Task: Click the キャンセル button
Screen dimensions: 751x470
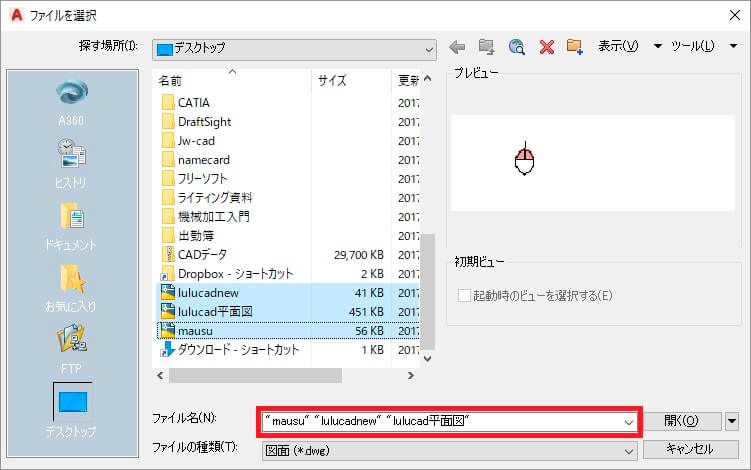Action: 690,449
